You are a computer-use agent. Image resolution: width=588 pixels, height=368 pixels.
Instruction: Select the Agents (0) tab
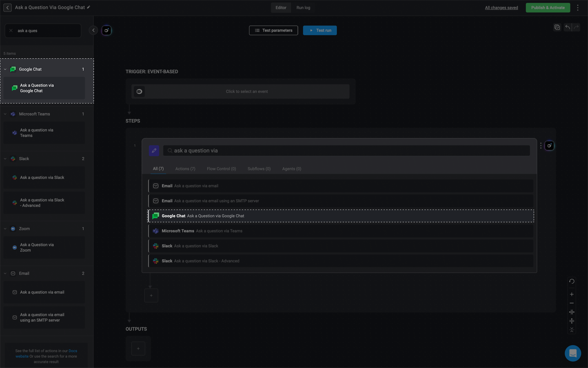(292, 169)
